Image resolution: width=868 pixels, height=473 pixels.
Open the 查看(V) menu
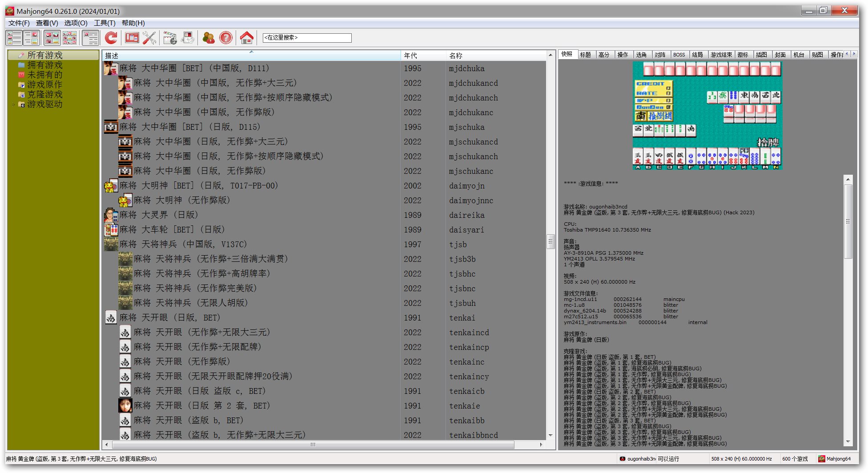tap(47, 23)
